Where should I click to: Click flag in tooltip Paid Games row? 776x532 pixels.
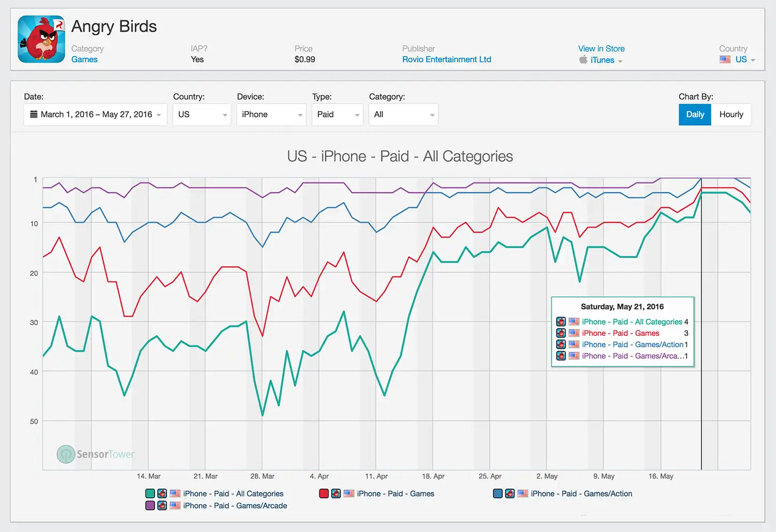(574, 333)
